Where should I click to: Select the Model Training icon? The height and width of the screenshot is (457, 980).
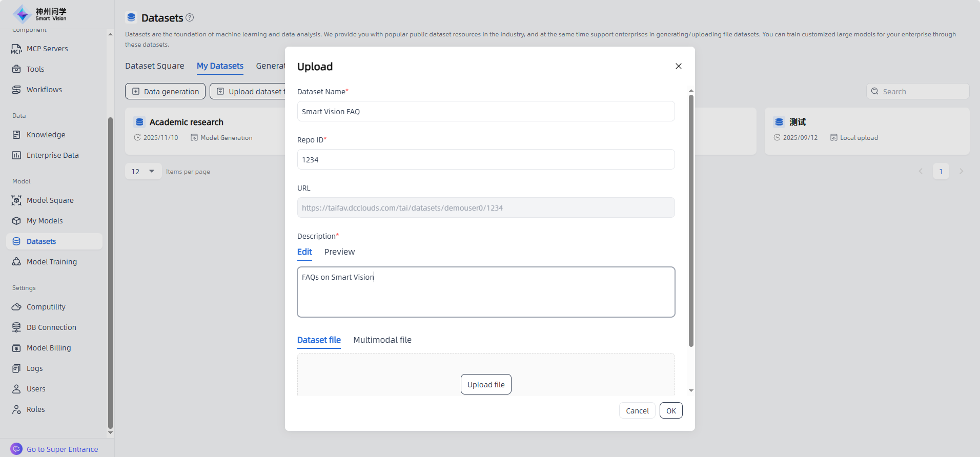click(x=16, y=262)
